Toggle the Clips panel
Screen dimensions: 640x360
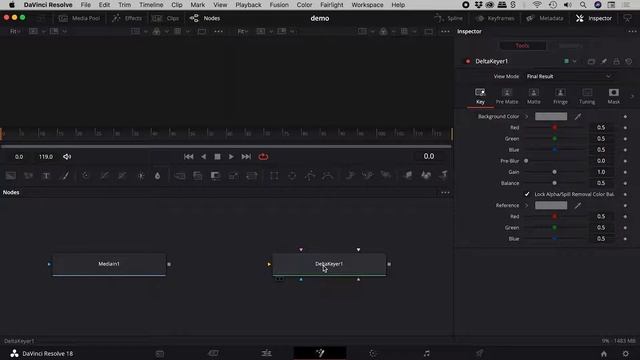point(165,18)
